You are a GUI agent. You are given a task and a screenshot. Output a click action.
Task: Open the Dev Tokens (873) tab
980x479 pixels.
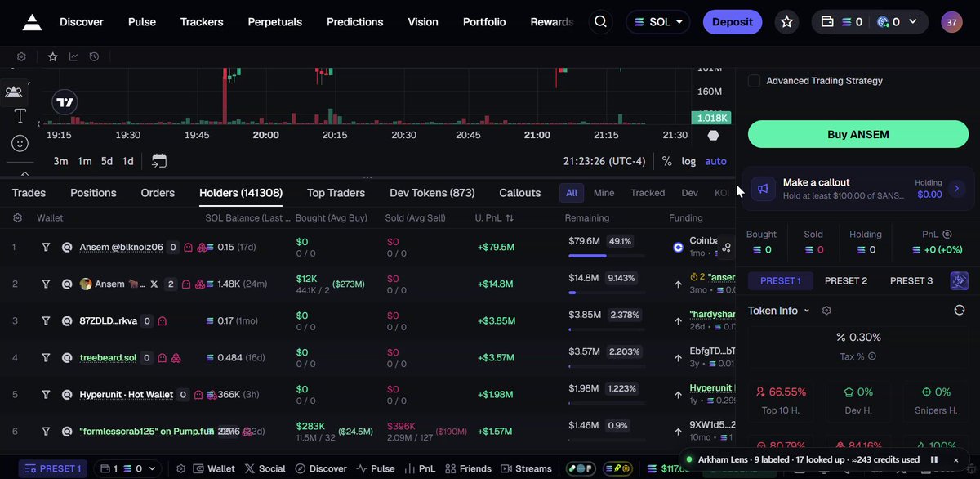(432, 193)
